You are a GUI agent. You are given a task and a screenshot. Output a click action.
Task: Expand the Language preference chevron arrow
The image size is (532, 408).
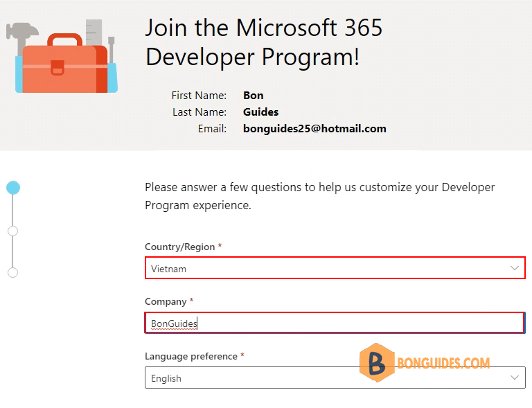[x=515, y=378]
